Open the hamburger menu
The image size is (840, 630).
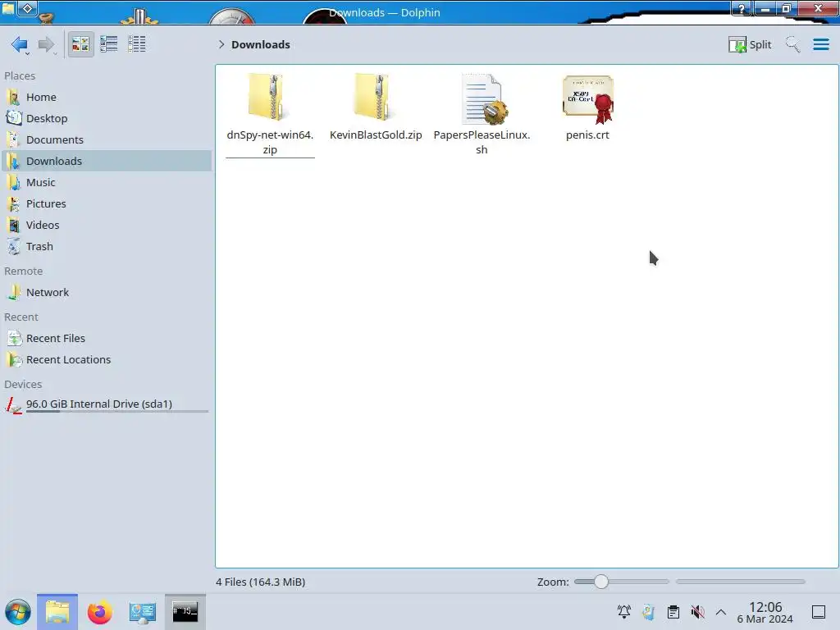pyautogui.click(x=820, y=44)
